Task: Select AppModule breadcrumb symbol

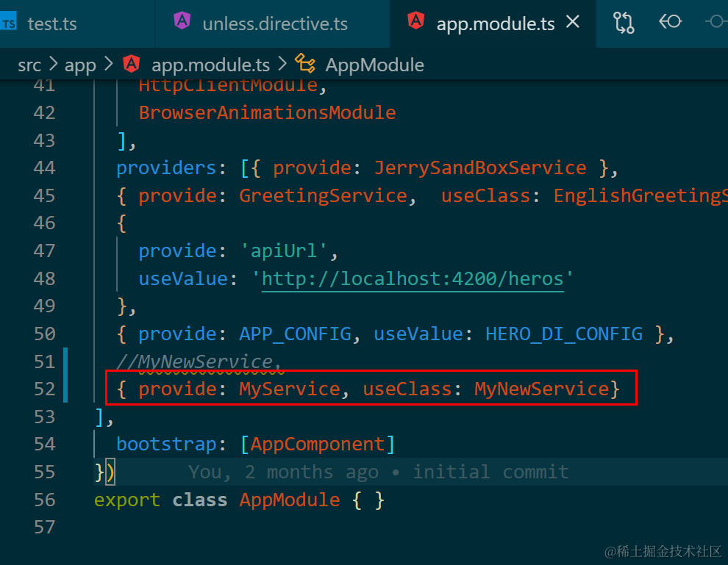Action: 374,65
